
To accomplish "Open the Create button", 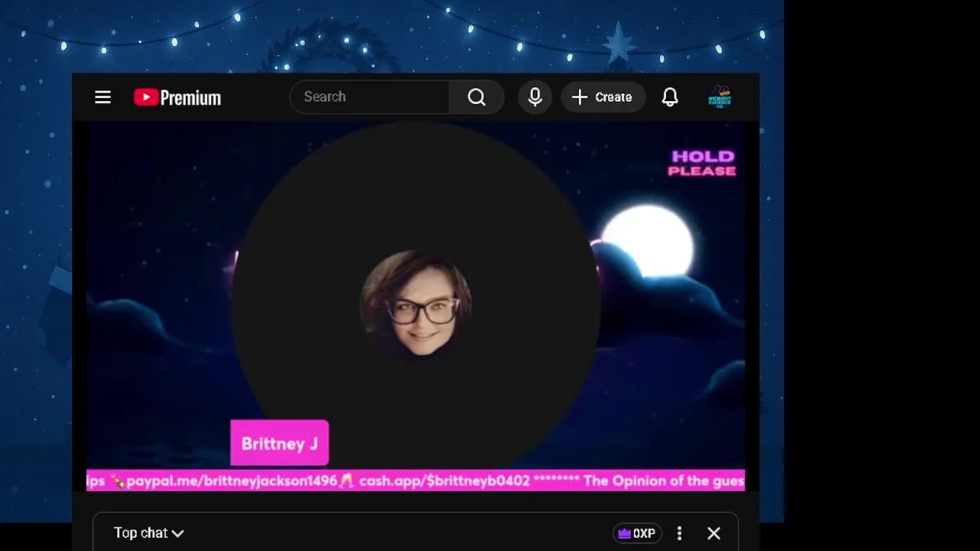I will pos(603,97).
